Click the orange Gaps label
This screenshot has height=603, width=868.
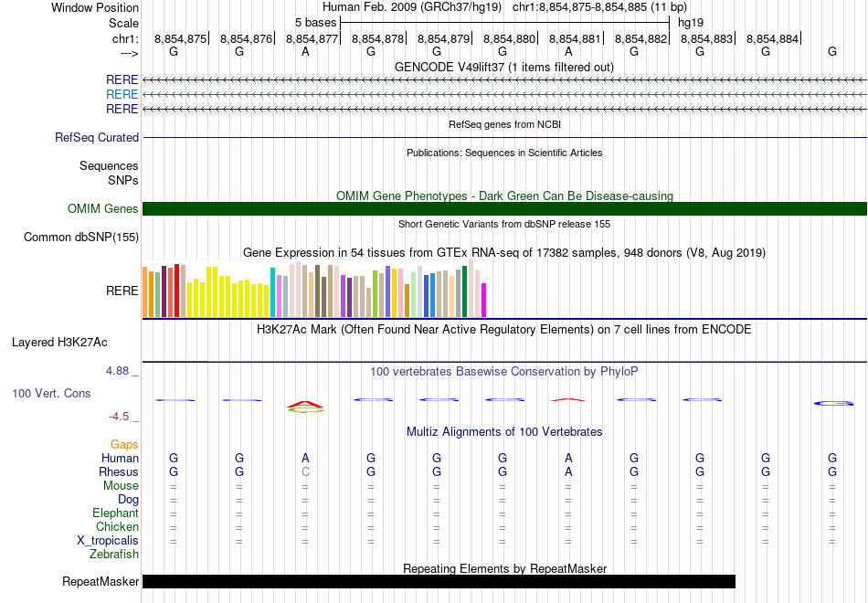124,445
